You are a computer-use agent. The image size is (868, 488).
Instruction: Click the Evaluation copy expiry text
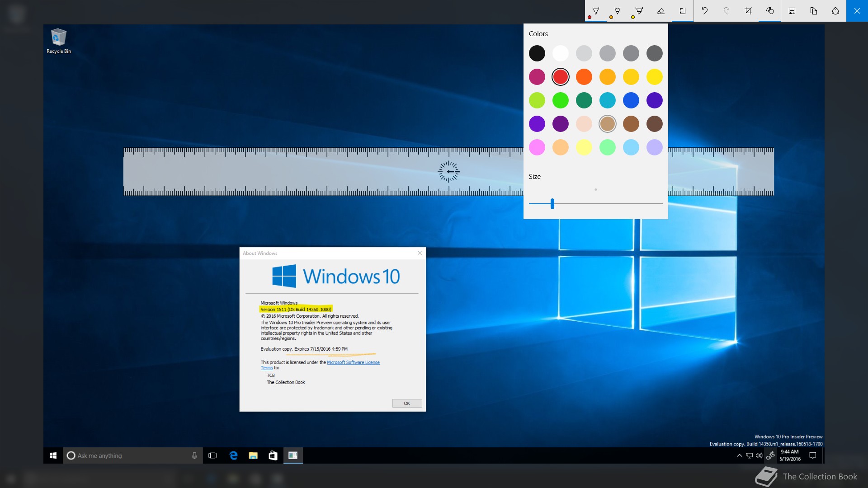click(304, 349)
